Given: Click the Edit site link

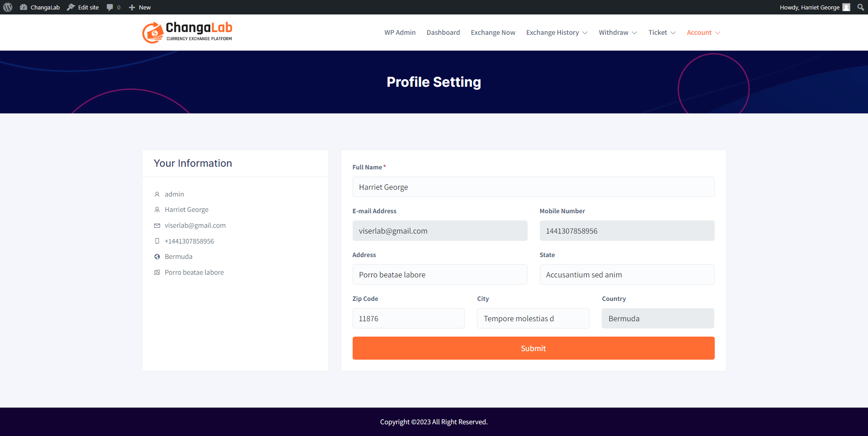Looking at the screenshot, I should click(x=83, y=7).
